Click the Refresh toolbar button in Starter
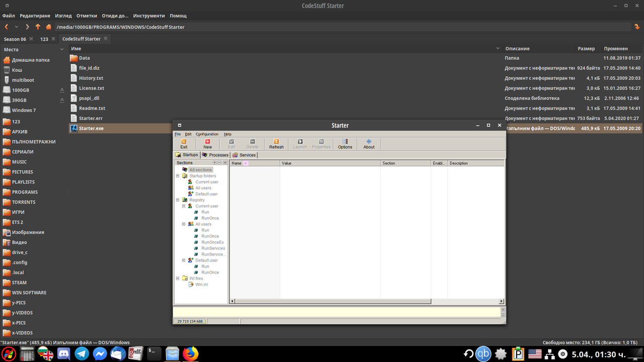 [x=276, y=144]
